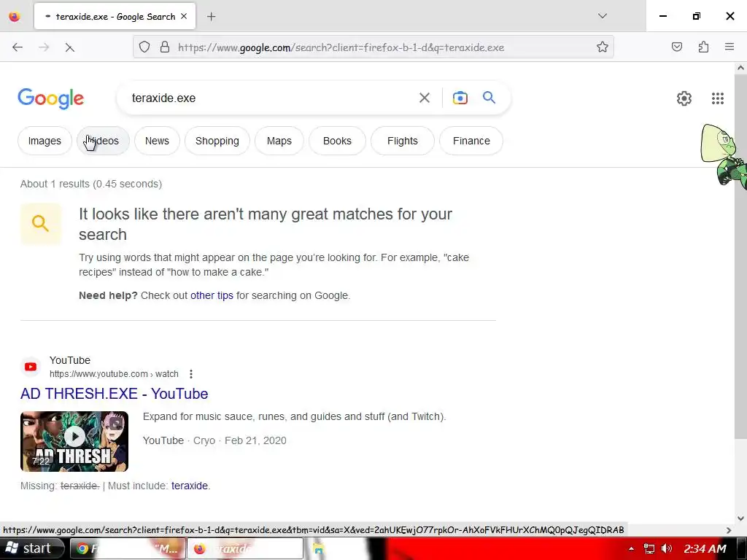Switch to the Firefox taskbar window
The width and height of the screenshot is (747, 560).
coord(245,548)
